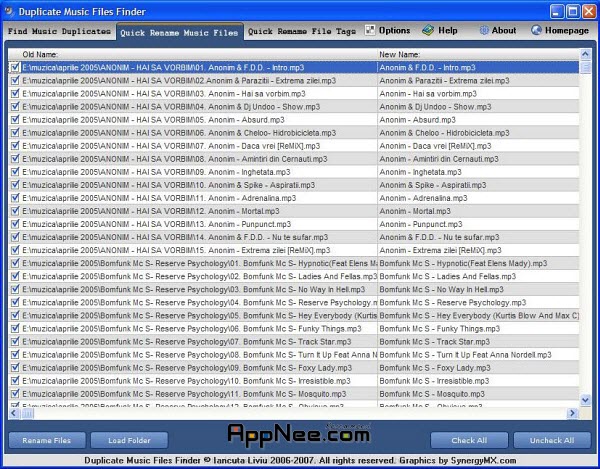The height and width of the screenshot is (469, 600).
Task: Select Quick Rename Music Files tab
Action: 179,33
